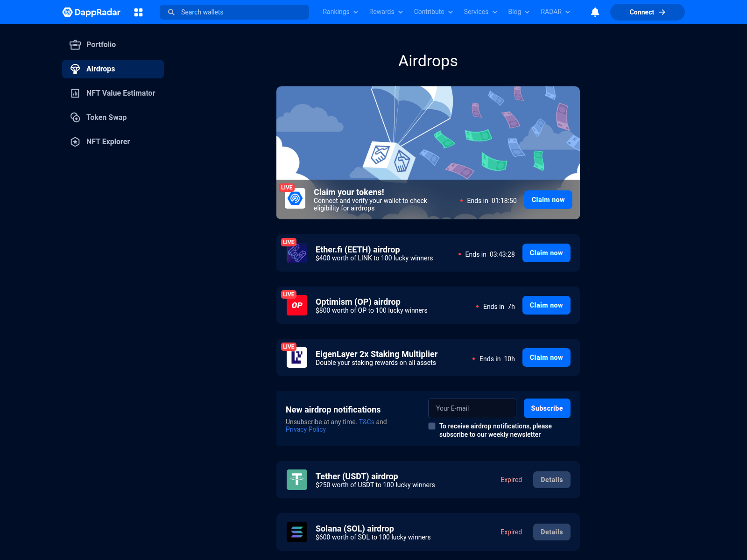
Task: Open the NFT Explorer icon
Action: point(75,141)
